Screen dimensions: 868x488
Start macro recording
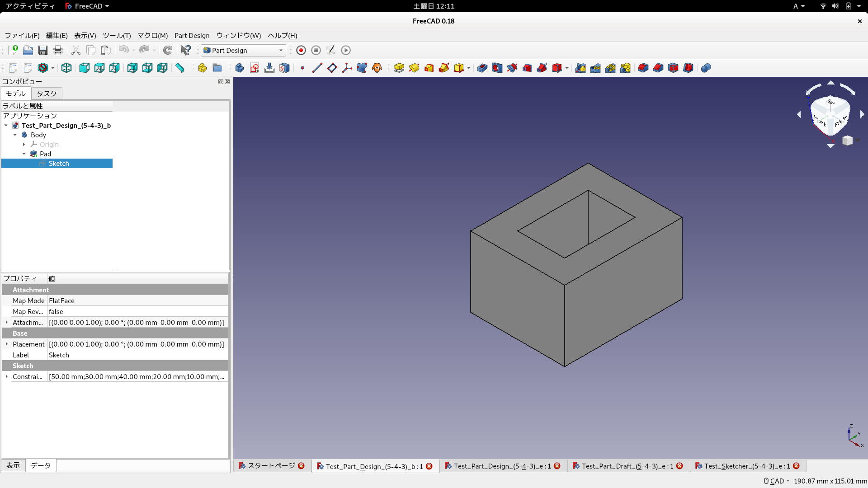301,50
